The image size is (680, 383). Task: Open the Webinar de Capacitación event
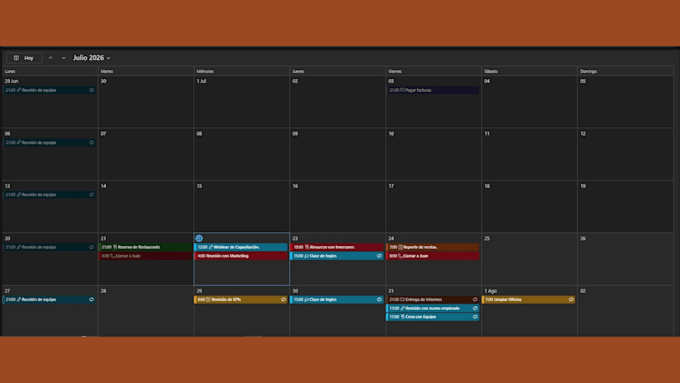coord(242,247)
